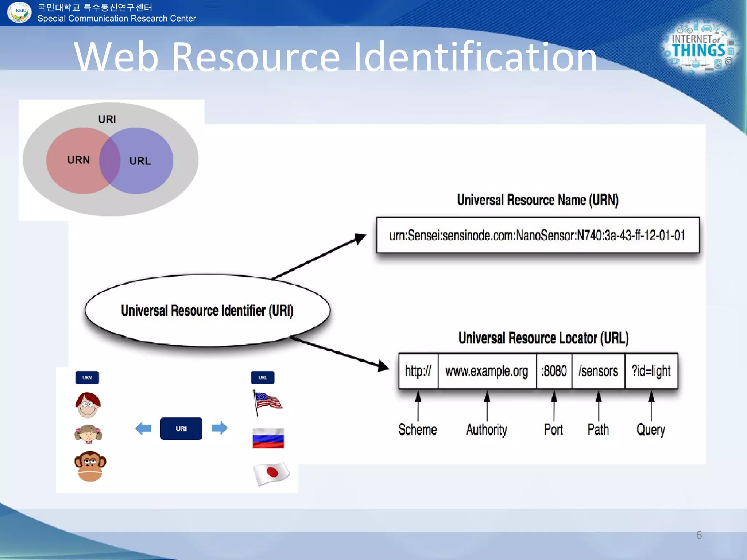Click the small URL label badge
This screenshot has width=747, height=560.
[263, 377]
